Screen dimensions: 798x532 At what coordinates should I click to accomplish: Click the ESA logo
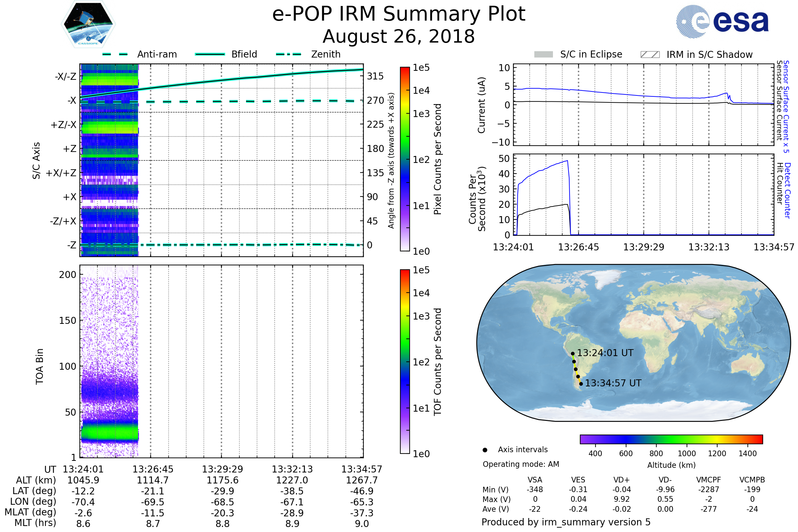[722, 21]
